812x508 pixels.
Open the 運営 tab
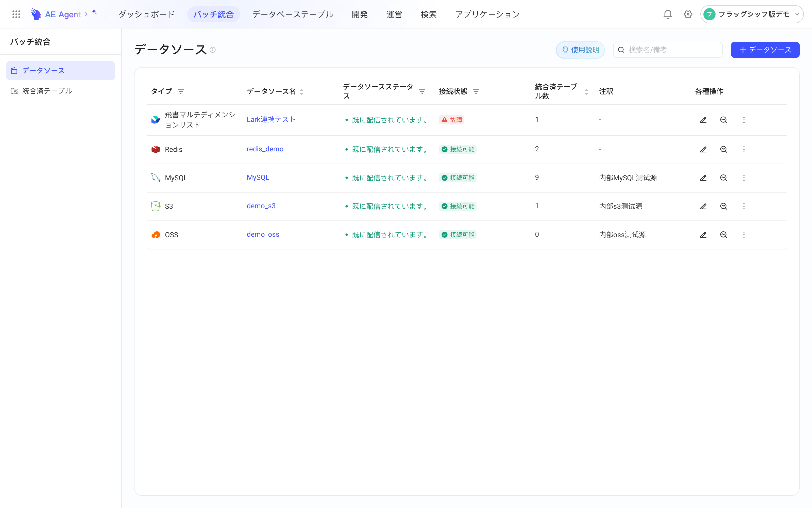[x=394, y=14]
